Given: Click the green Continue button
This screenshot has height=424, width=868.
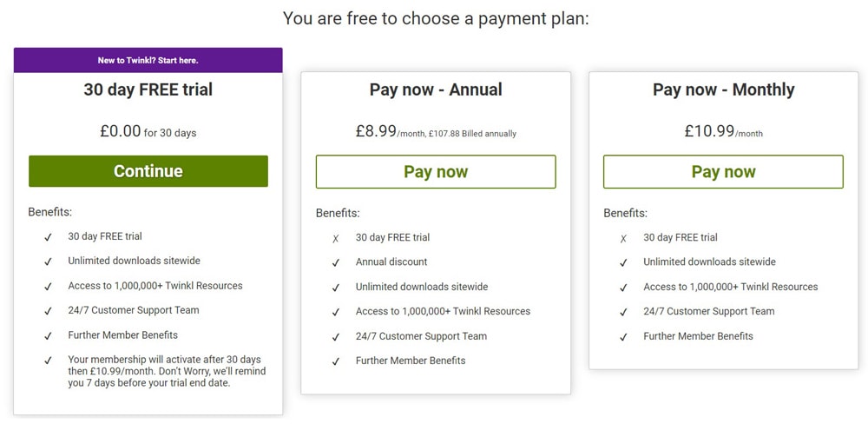Looking at the screenshot, I should coord(148,171).
